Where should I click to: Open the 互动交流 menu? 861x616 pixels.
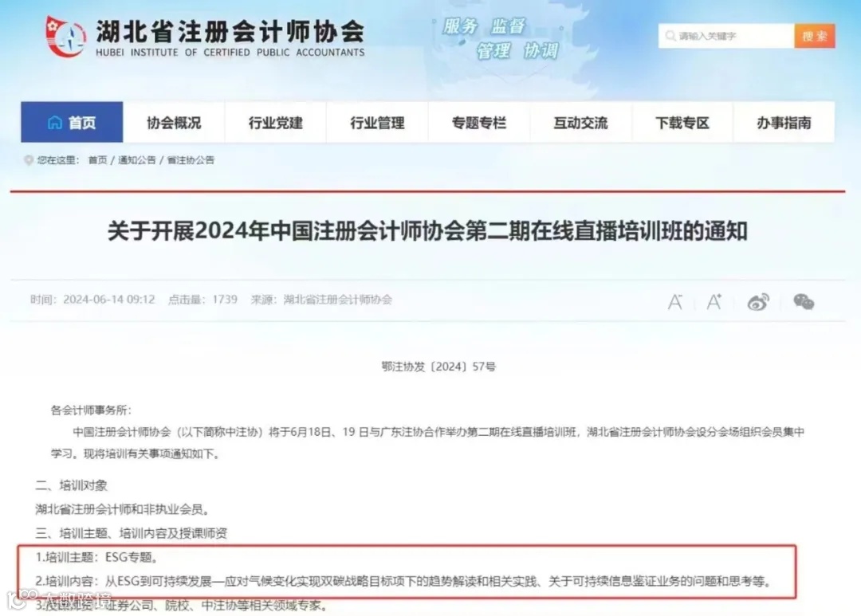click(x=580, y=122)
